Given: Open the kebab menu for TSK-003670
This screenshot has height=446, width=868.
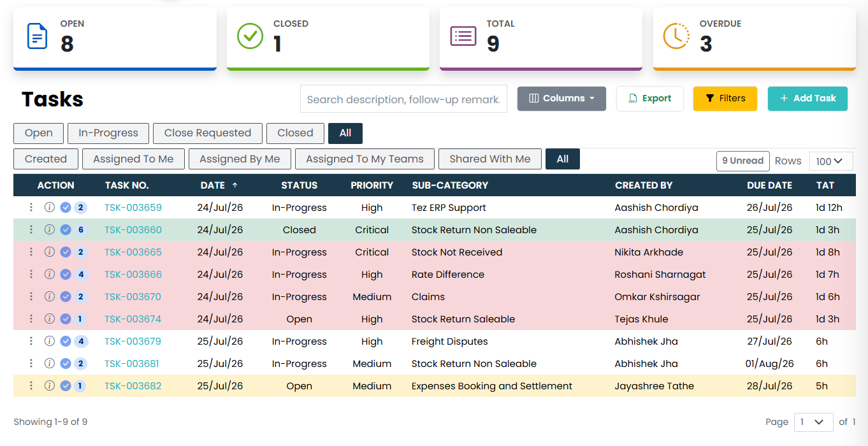Looking at the screenshot, I should coord(31,296).
